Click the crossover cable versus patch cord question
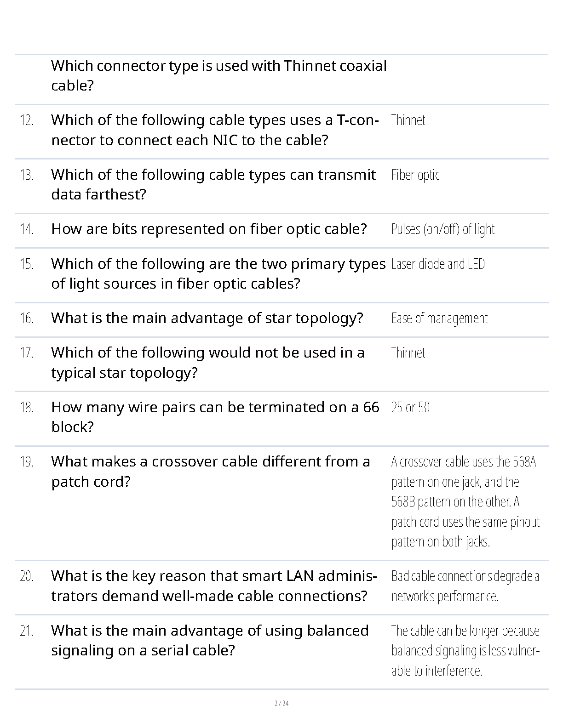The height and width of the screenshot is (728, 563). point(210,471)
